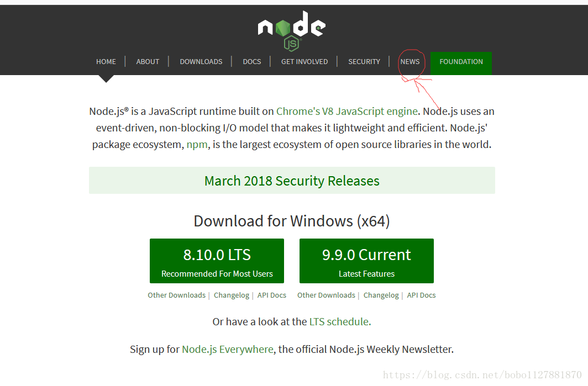Viewport: 588px width, 386px height.
Task: View Changelog under 9.9.0 Current
Action: (381, 295)
